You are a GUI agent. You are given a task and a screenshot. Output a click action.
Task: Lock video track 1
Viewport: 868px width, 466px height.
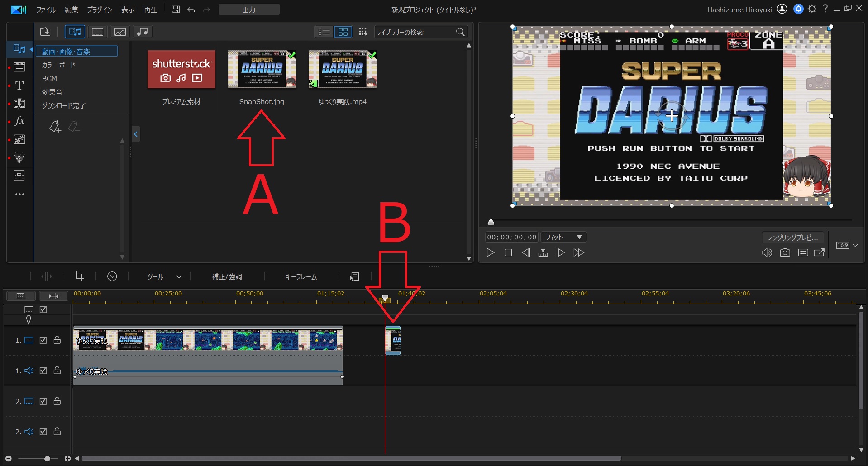[57, 340]
